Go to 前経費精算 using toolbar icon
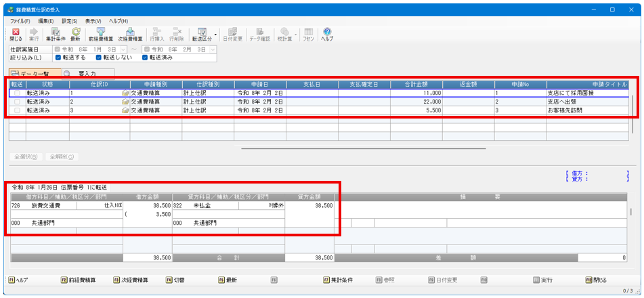This screenshot has height=298, width=644. [x=101, y=35]
